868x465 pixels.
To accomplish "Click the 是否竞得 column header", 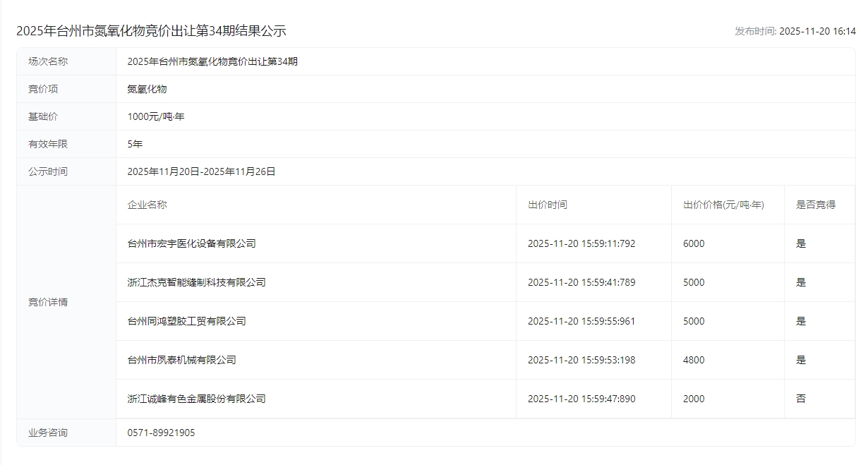I will pos(815,205).
